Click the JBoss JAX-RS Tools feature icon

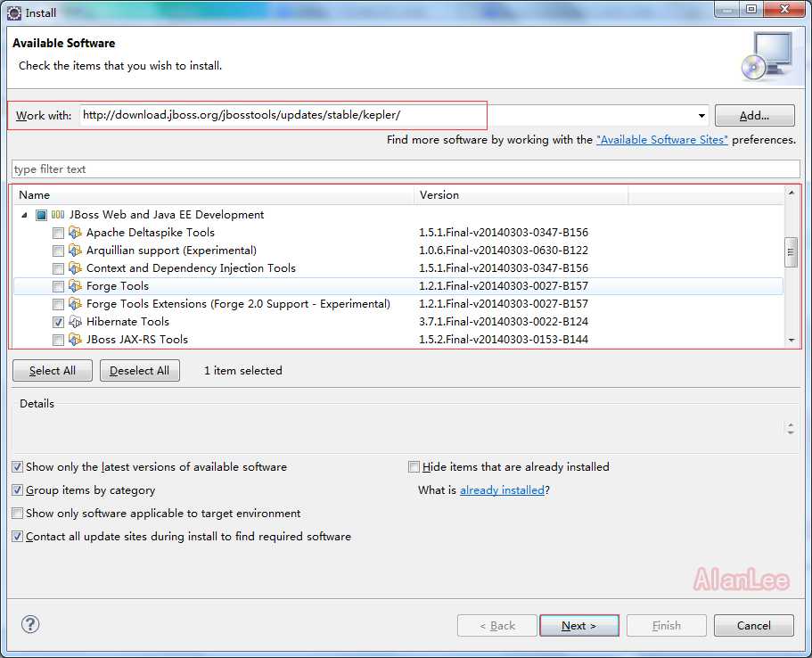tap(75, 340)
